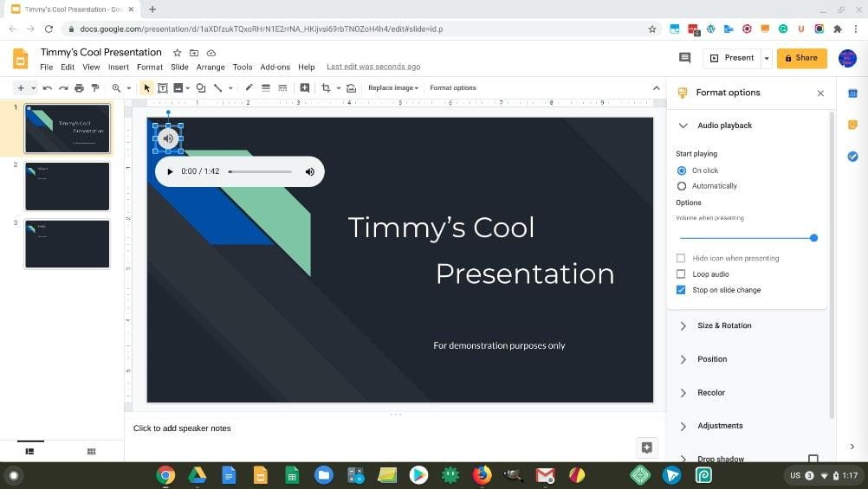Open the comment history

pyautogui.click(x=684, y=57)
